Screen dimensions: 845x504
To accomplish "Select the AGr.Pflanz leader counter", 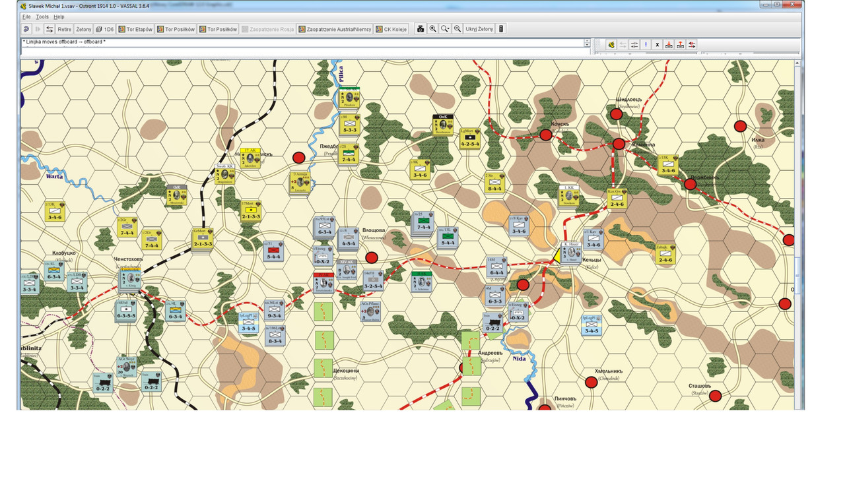I will click(x=371, y=311).
